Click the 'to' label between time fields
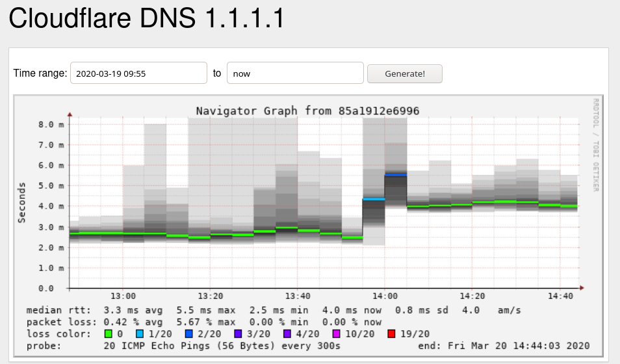The width and height of the screenshot is (620, 364). (x=216, y=73)
